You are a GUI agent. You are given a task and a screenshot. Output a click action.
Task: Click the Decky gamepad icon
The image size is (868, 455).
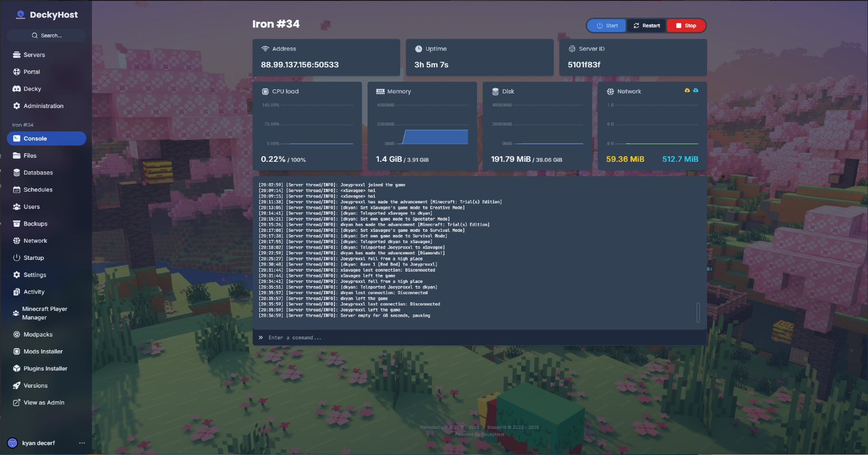click(17, 89)
